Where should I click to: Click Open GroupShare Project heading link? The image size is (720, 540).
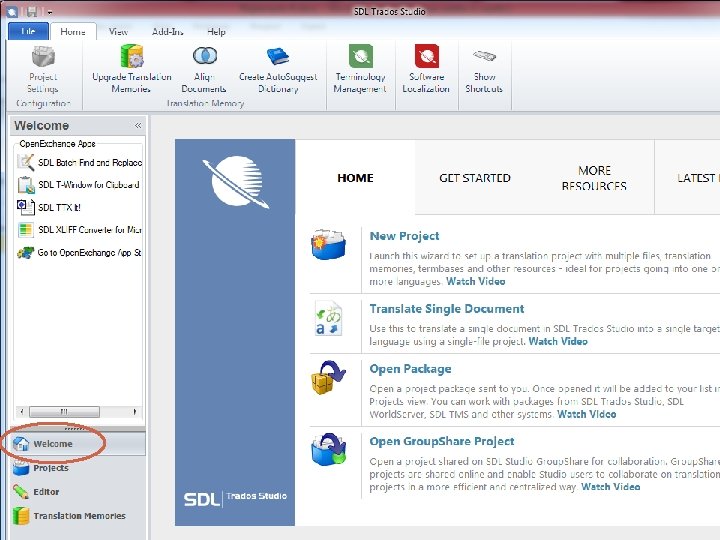442,441
